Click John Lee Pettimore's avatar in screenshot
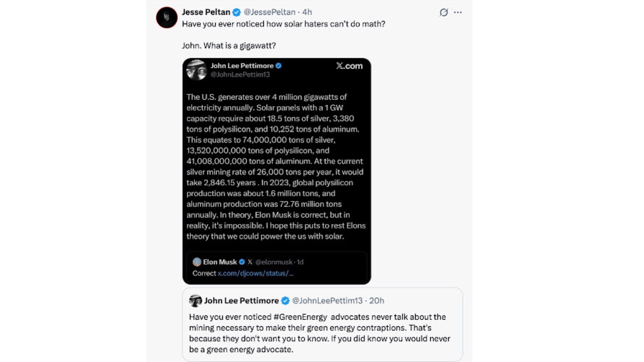 pyautogui.click(x=197, y=70)
